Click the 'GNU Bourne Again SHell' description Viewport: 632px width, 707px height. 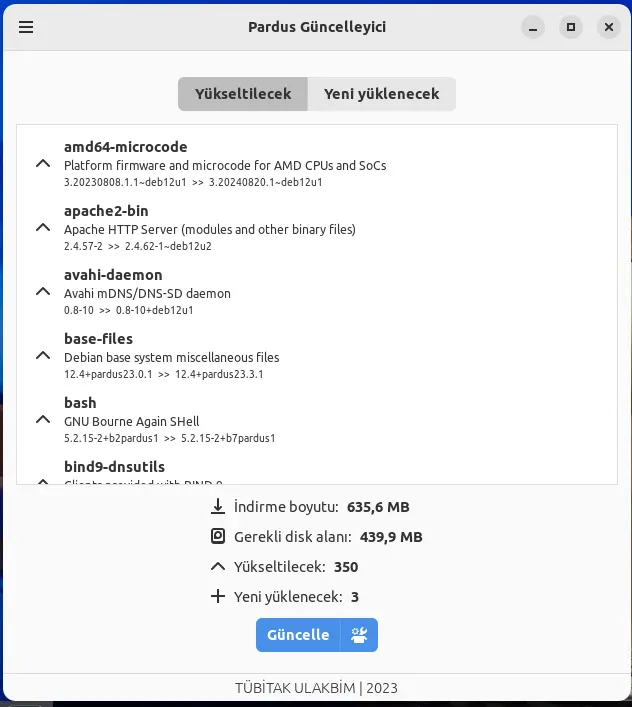132,422
